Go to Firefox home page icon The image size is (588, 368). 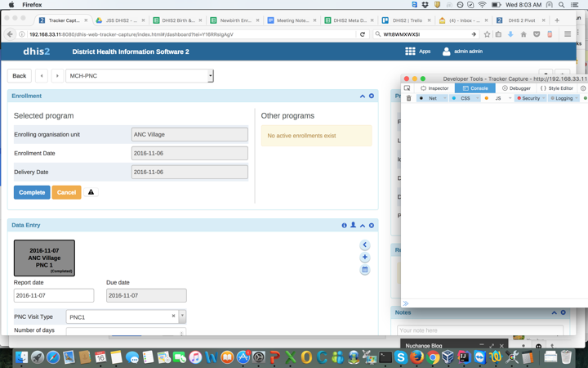[x=523, y=34]
